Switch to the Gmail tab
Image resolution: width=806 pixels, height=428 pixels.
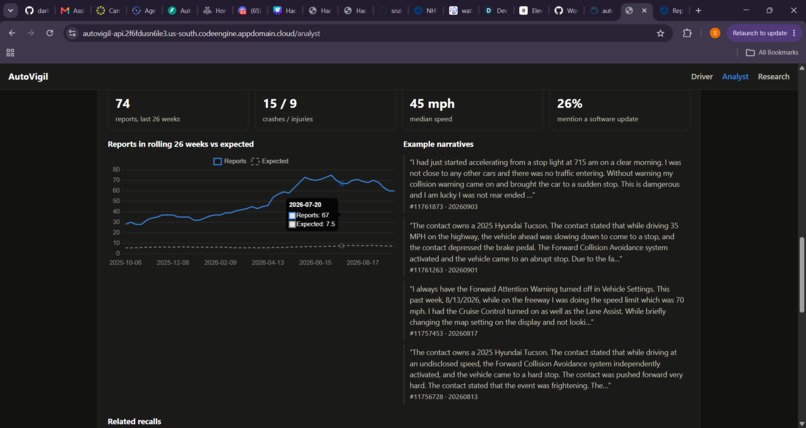(72, 10)
